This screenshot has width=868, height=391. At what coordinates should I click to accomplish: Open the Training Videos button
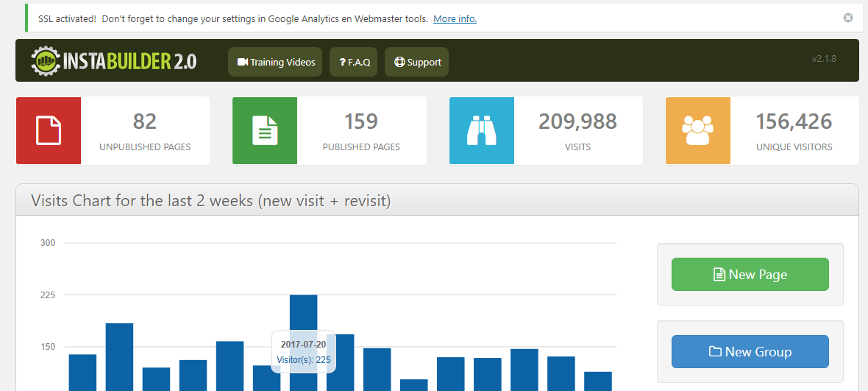pos(275,62)
